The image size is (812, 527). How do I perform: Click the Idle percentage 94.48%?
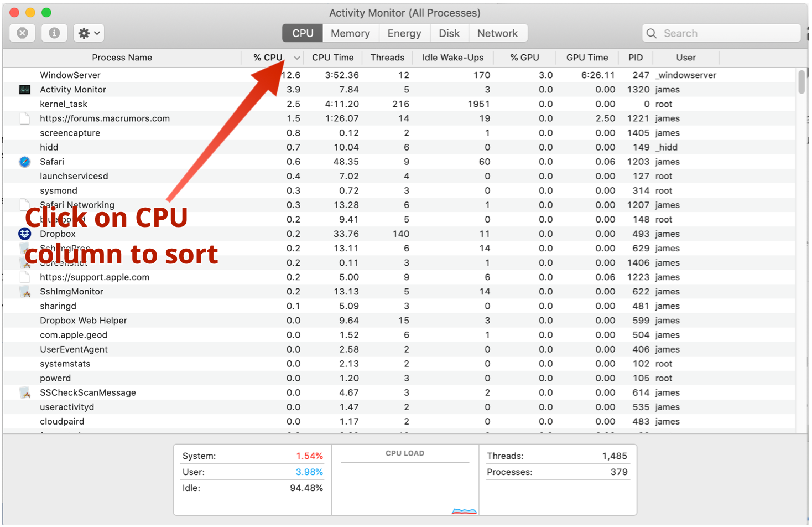306,488
